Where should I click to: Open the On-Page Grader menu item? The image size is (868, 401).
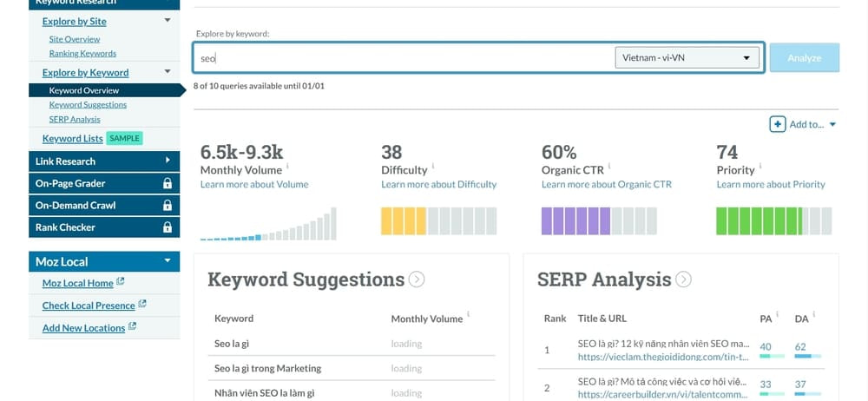104,183
